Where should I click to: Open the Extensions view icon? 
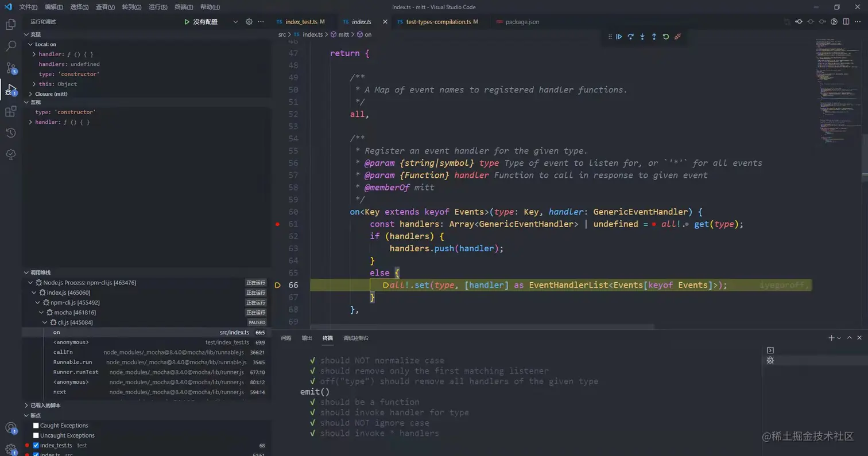tap(10, 111)
